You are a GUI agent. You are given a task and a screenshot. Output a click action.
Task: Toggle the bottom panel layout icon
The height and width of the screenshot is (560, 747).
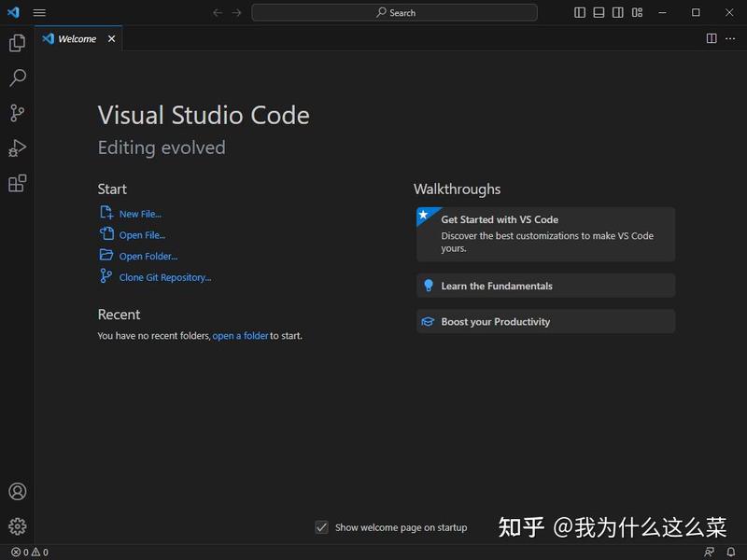599,13
